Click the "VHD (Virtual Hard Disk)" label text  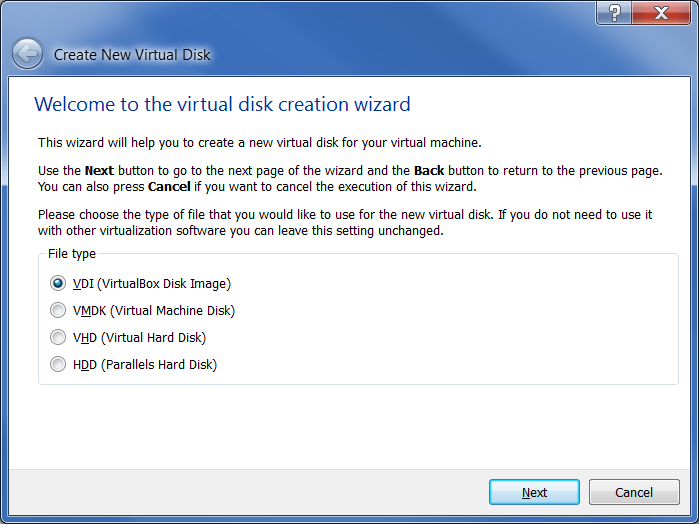140,337
